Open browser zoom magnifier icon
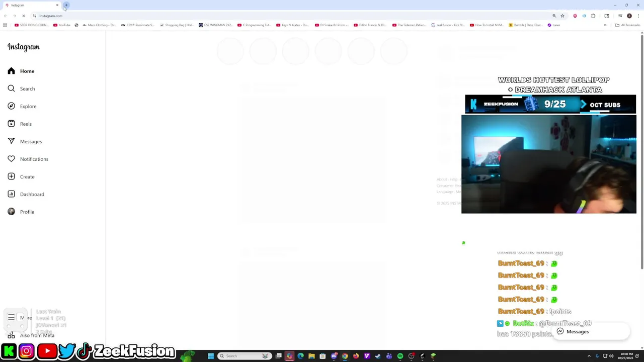 (554, 16)
